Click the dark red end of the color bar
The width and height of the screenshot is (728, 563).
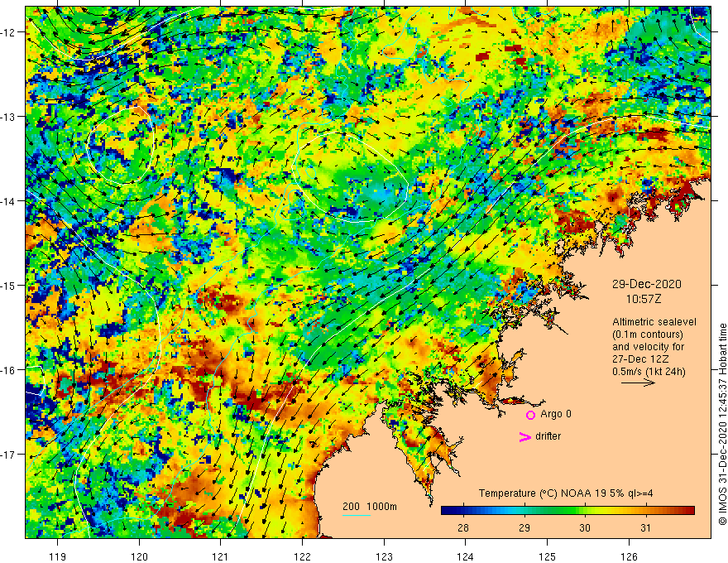[x=689, y=511]
